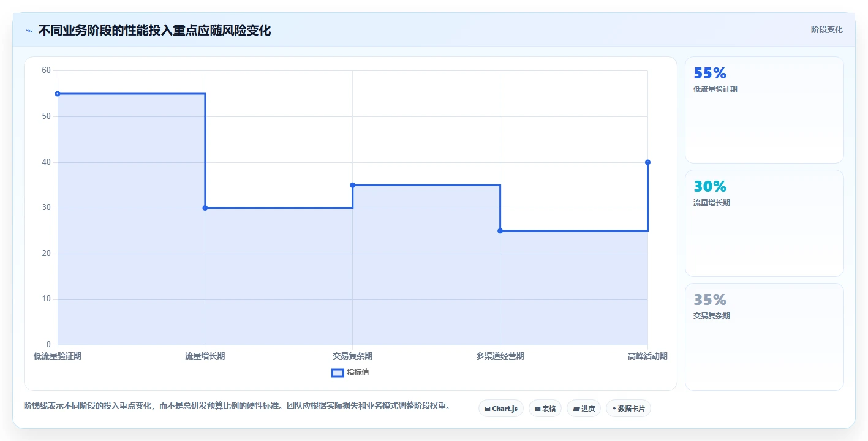This screenshot has height=441, width=868.
Task: Click the data point at 流量增长期 value 30
Action: [205, 208]
